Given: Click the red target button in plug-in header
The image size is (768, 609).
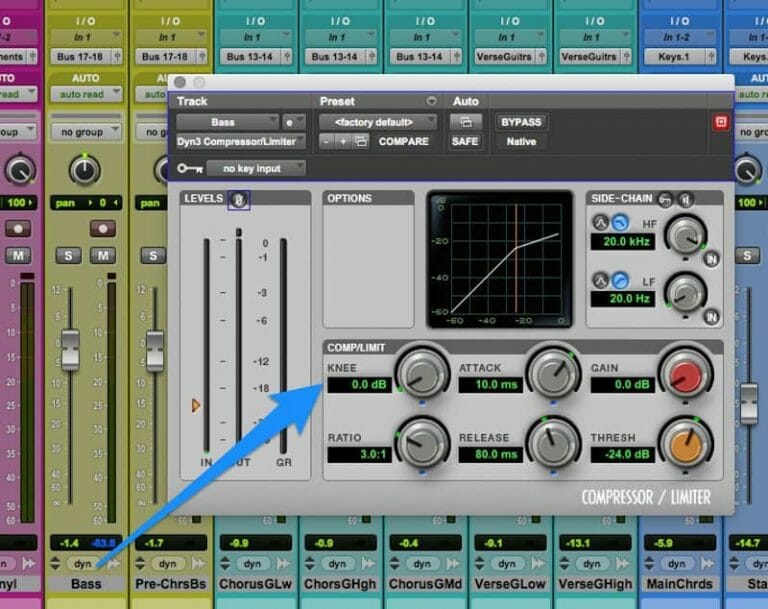Looking at the screenshot, I should pyautogui.click(x=720, y=122).
